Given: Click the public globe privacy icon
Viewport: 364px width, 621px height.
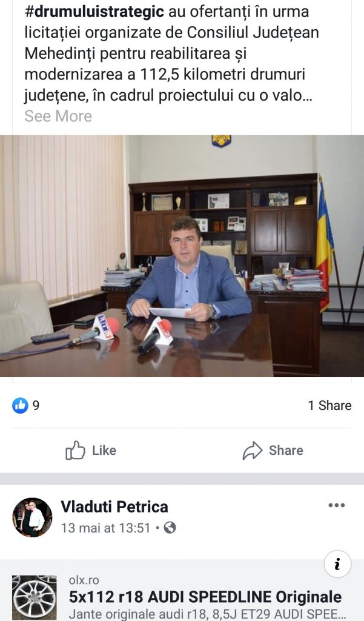Looking at the screenshot, I should (x=170, y=528).
